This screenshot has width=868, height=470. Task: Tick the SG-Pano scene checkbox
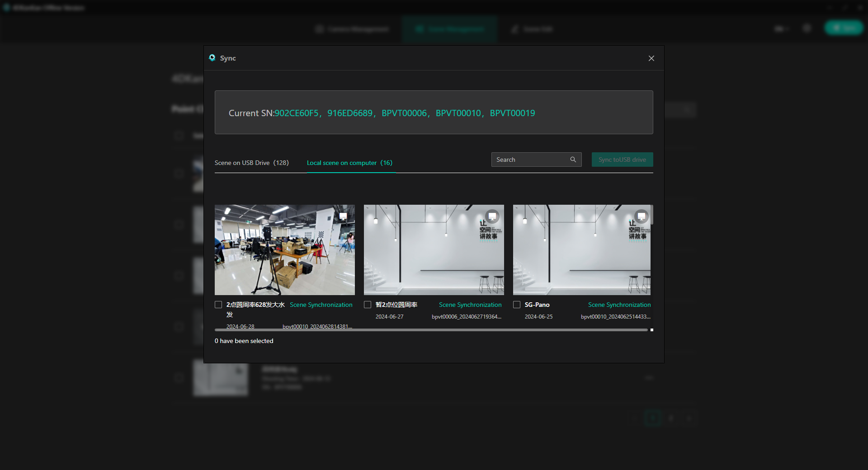(x=517, y=305)
